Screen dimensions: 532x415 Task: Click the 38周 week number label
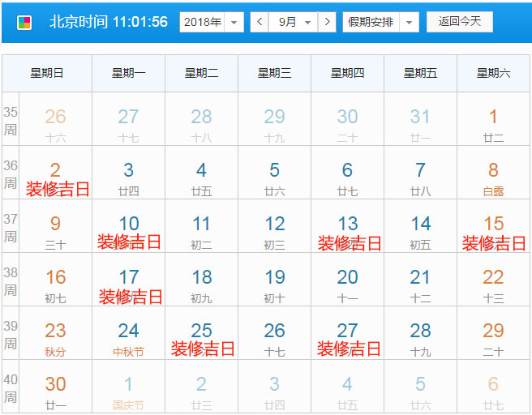click(x=11, y=280)
